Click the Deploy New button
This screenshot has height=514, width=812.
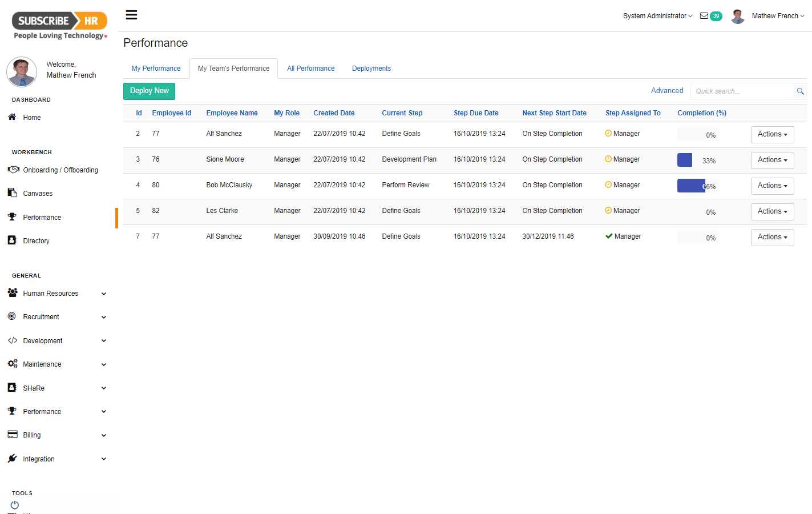point(149,91)
